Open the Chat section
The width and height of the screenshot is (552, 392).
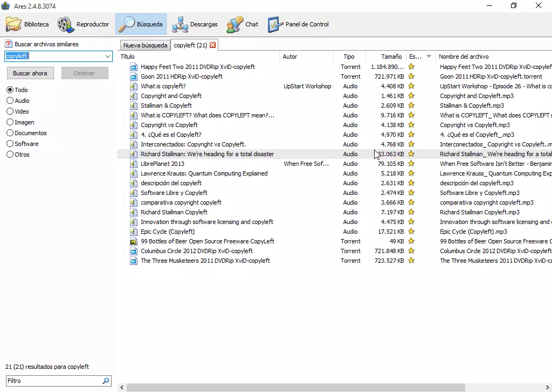point(243,24)
